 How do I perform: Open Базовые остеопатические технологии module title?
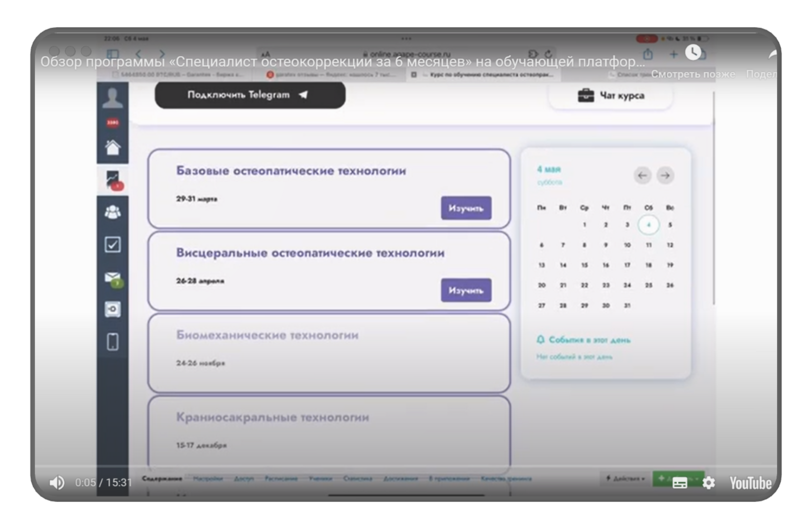click(x=291, y=171)
